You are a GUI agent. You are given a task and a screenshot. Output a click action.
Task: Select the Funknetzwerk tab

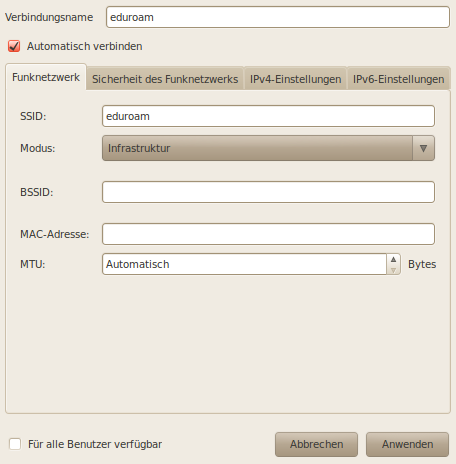click(x=46, y=77)
